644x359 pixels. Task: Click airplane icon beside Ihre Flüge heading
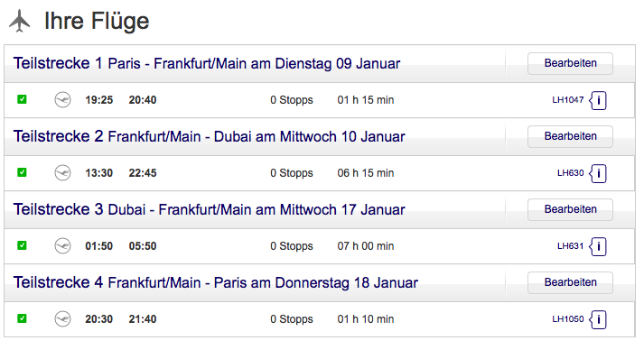click(19, 21)
